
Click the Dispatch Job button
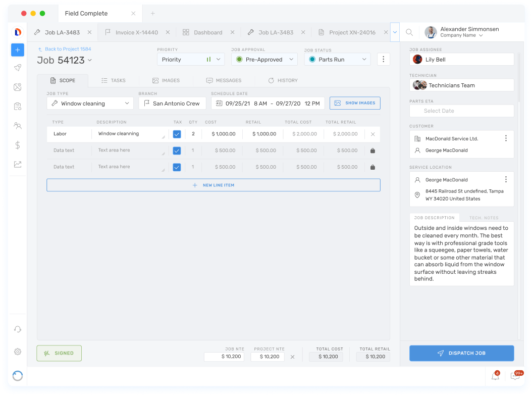pos(461,353)
